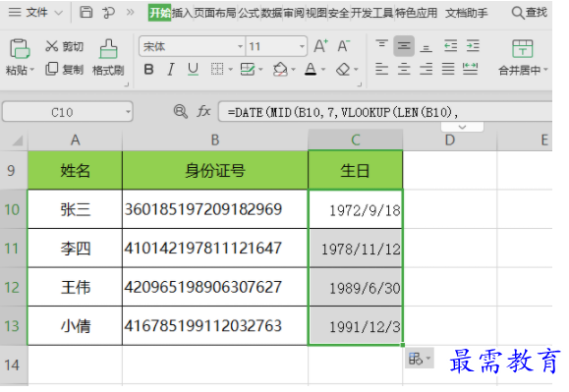Click the Copy (复制) button

tap(64, 69)
